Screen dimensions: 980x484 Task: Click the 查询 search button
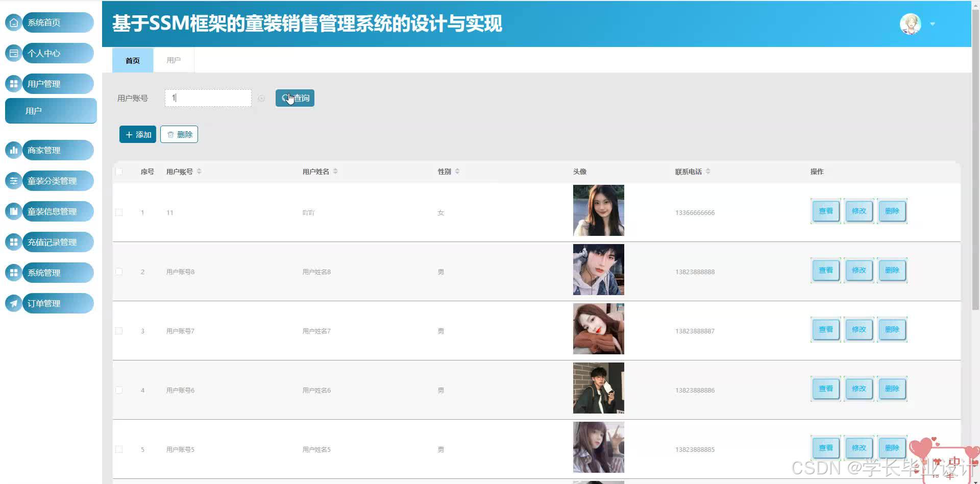[295, 98]
